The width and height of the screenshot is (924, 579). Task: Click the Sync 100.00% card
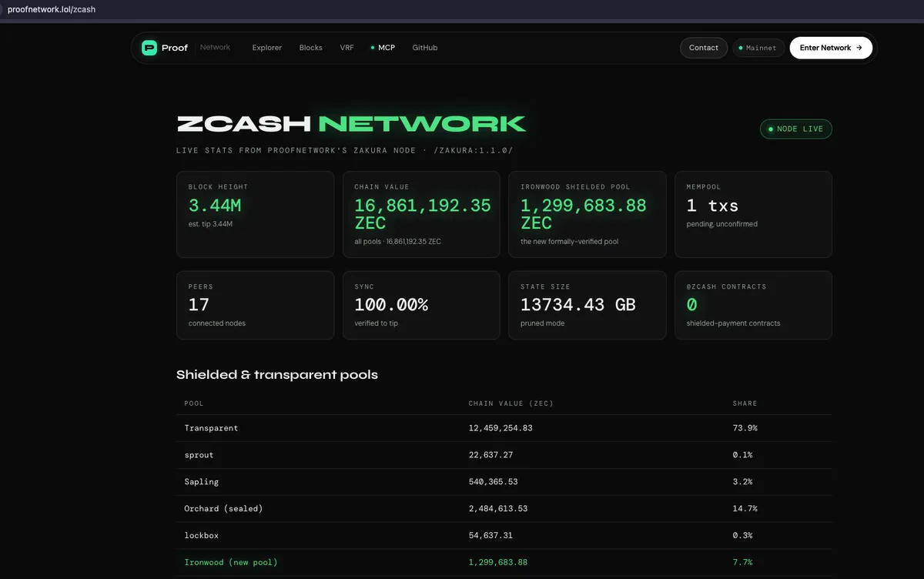[421, 305]
